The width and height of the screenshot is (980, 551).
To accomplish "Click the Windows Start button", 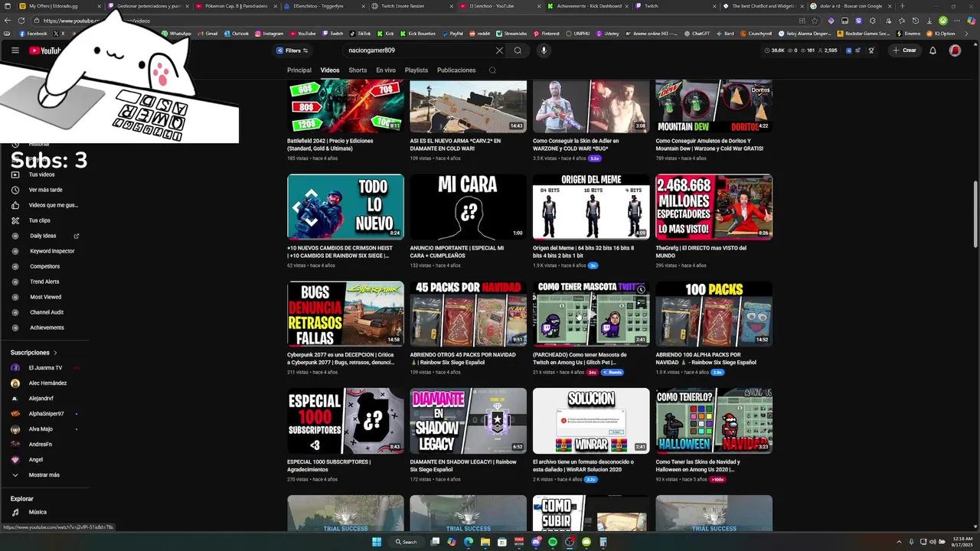I will click(377, 542).
